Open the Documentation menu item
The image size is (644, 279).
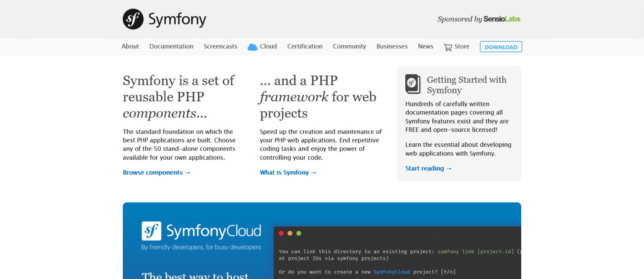point(171,46)
